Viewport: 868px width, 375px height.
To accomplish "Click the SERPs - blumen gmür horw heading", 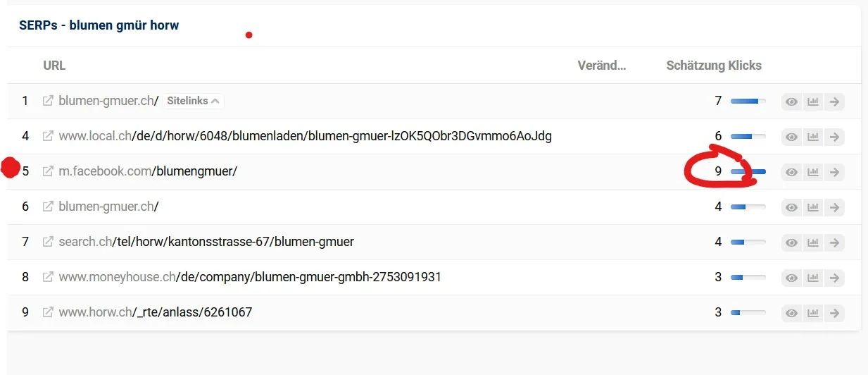I will click(x=99, y=25).
